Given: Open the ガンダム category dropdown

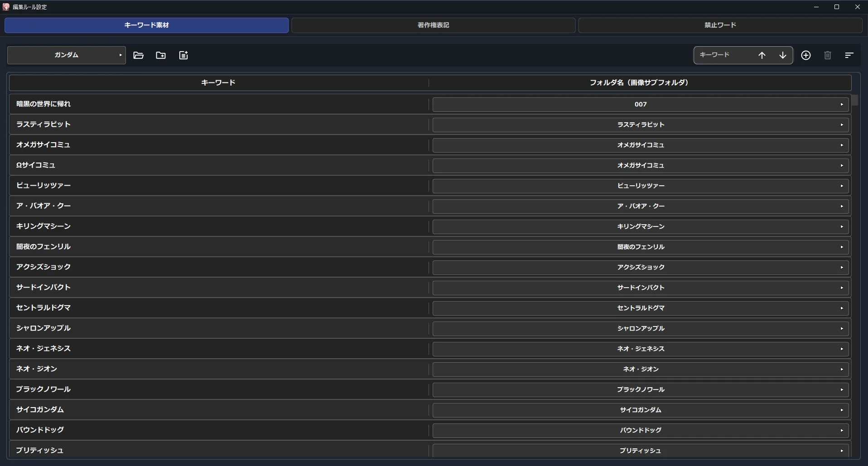Looking at the screenshot, I should click(67, 55).
